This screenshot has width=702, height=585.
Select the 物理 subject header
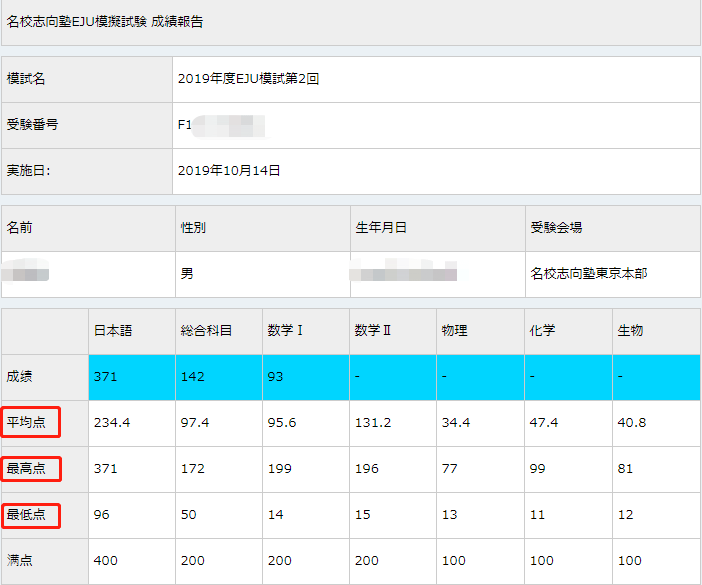tap(480, 331)
